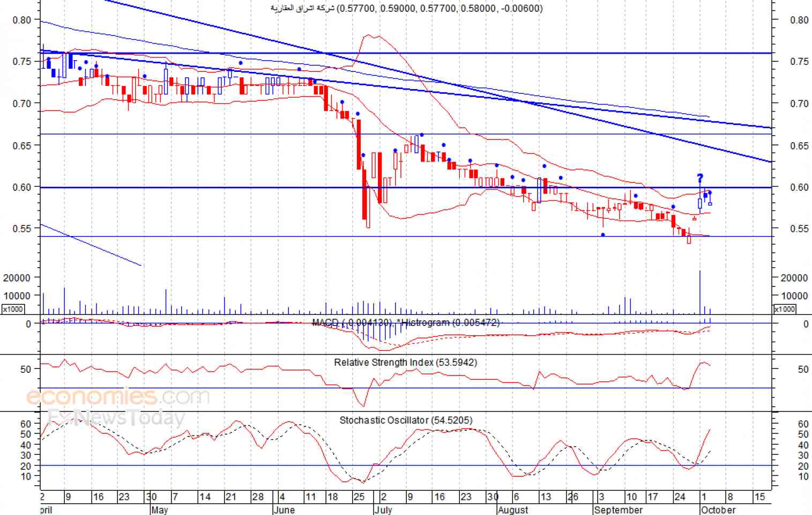Click date label 4 above June
The image size is (812, 515).
coord(282,497)
